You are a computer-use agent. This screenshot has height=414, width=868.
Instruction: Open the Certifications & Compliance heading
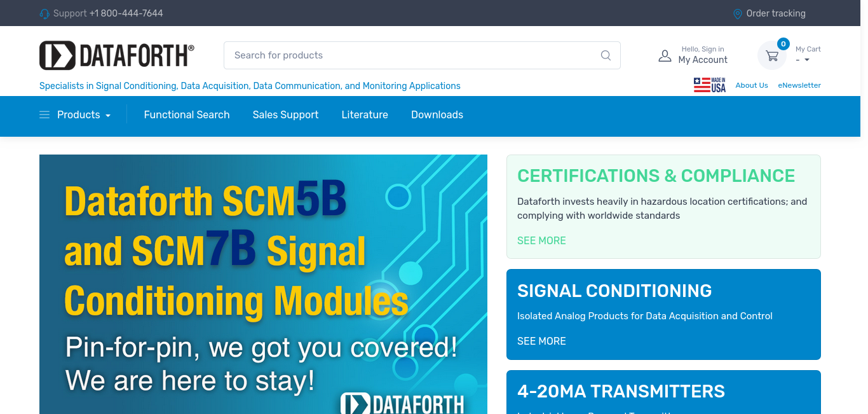click(656, 176)
